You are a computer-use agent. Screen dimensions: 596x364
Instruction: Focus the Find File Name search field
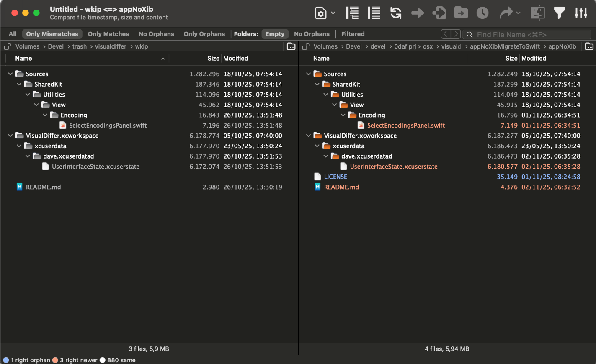527,34
